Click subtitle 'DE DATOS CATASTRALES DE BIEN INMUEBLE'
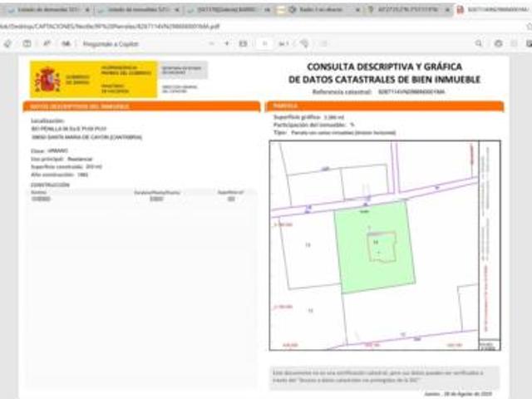This screenshot has height=399, width=532. 384,80
